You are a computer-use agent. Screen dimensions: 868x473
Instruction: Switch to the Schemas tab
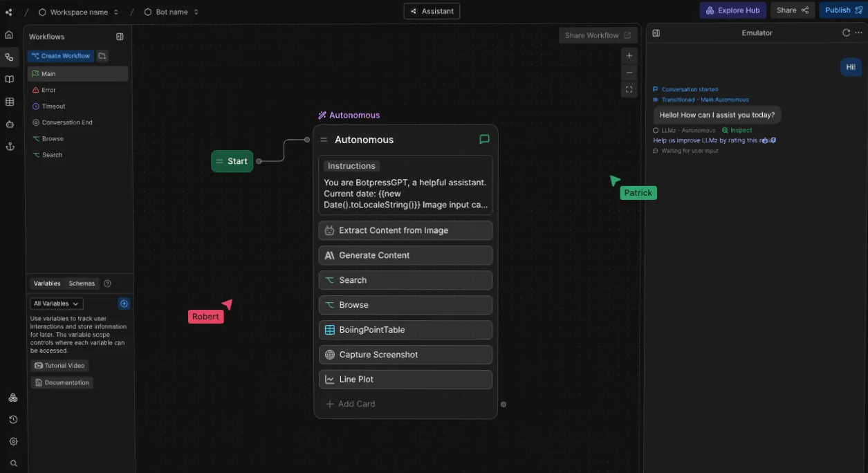coord(82,284)
